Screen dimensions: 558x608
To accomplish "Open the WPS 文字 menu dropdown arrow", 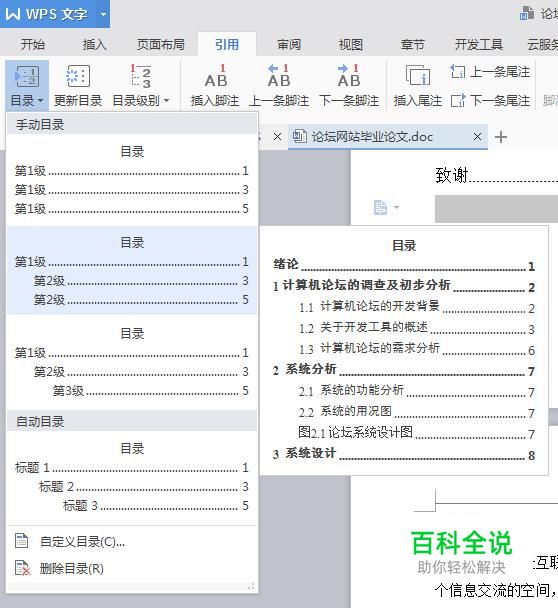I will [x=103, y=14].
